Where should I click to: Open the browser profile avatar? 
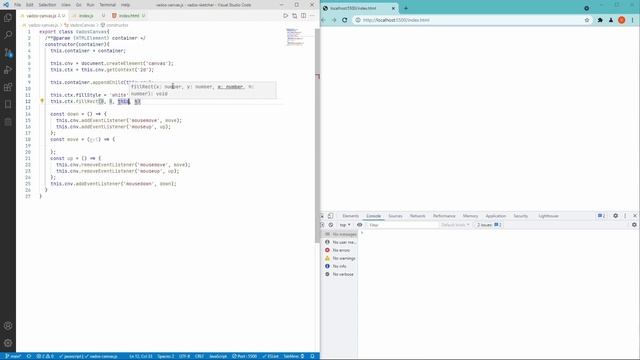[621, 20]
